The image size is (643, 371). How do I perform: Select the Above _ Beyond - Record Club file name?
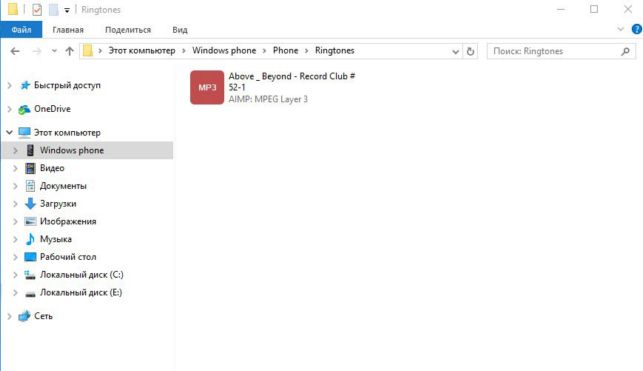(292, 82)
